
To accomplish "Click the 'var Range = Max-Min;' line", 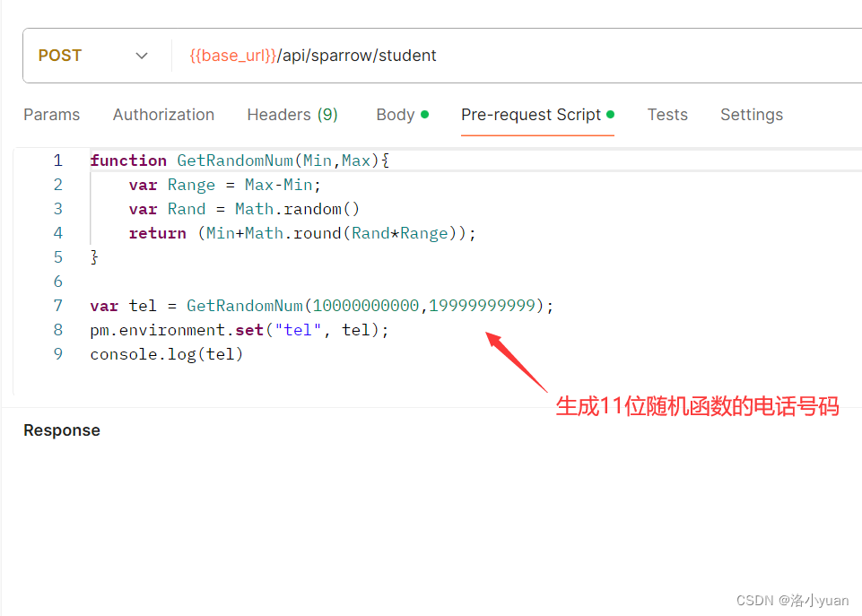I will (x=225, y=185).
